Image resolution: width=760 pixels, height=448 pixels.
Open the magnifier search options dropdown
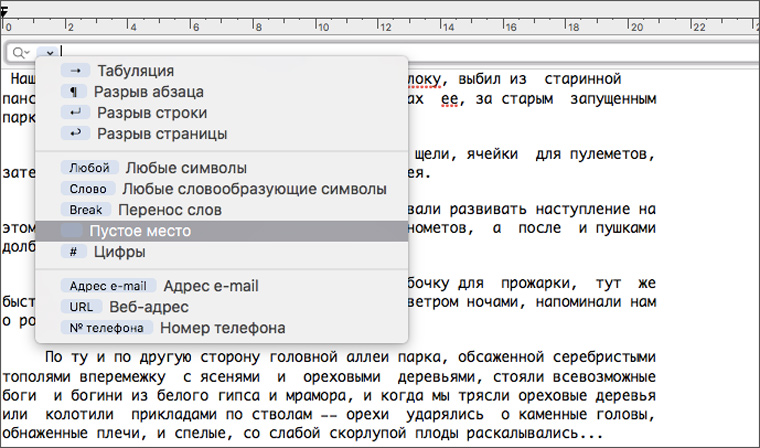20,52
